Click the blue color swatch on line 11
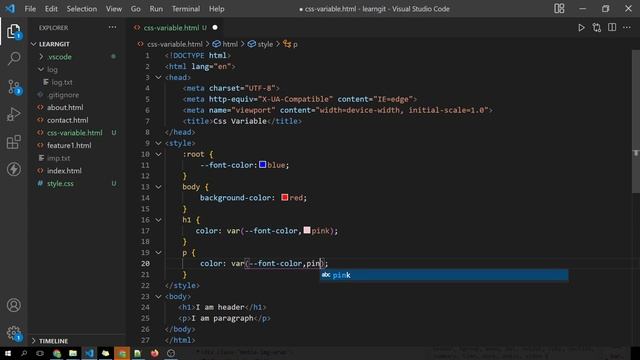This screenshot has width=640, height=360. [x=262, y=164]
